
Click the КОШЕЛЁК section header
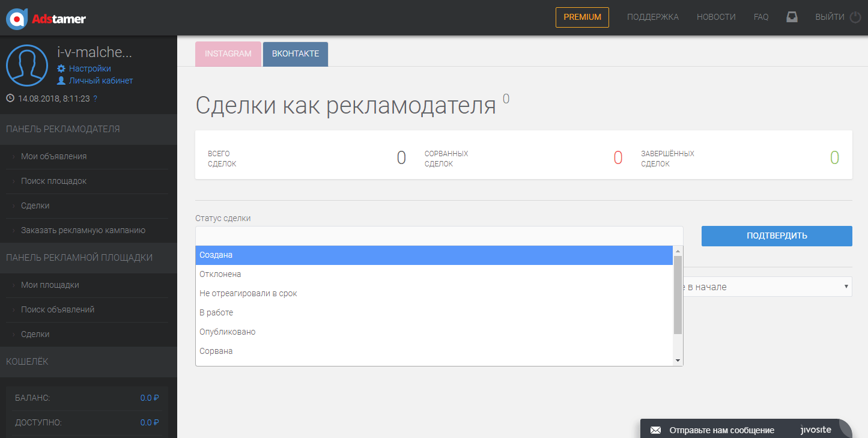tap(88, 362)
